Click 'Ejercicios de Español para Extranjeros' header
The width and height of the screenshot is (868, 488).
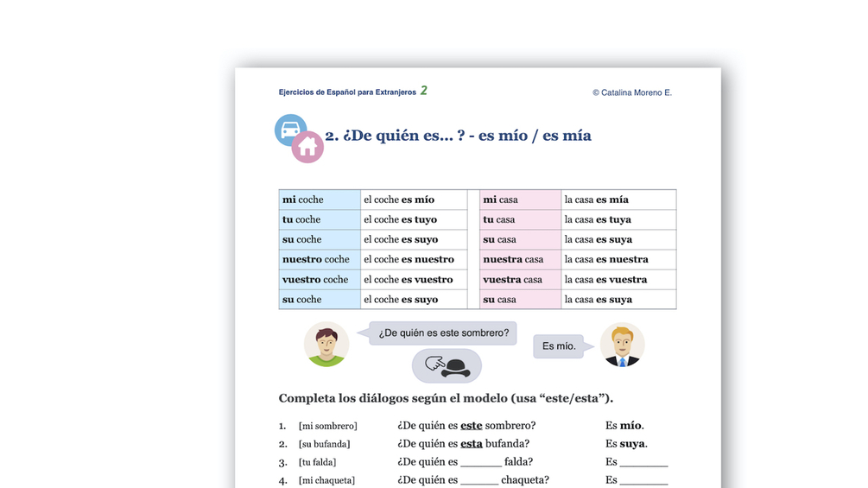pos(347,92)
